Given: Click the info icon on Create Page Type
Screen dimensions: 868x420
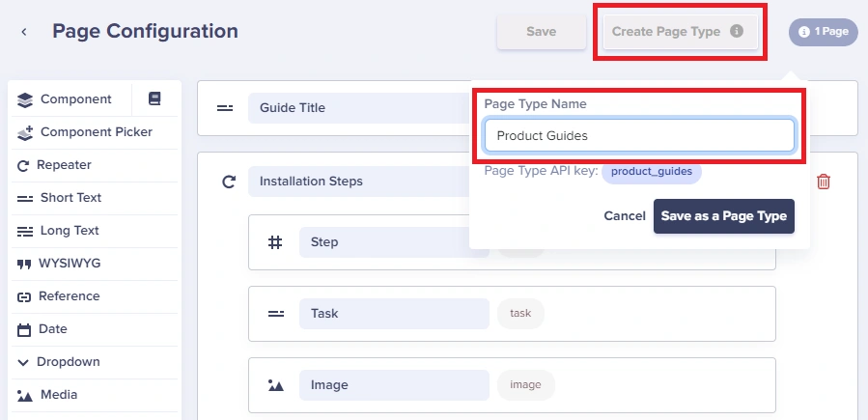Looking at the screenshot, I should tap(737, 31).
